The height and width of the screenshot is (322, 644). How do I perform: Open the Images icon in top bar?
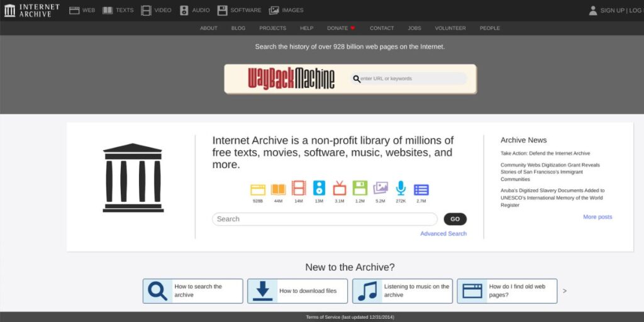point(274,10)
